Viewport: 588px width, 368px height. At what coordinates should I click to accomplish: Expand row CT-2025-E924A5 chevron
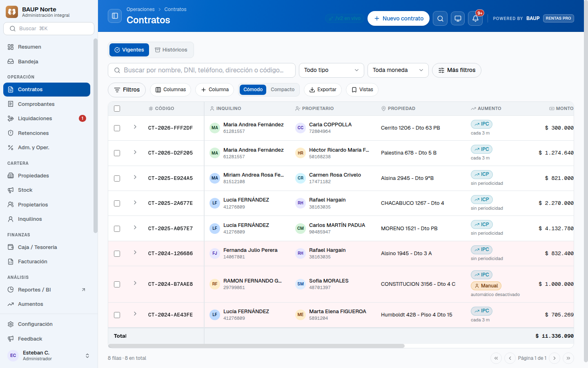click(x=135, y=177)
